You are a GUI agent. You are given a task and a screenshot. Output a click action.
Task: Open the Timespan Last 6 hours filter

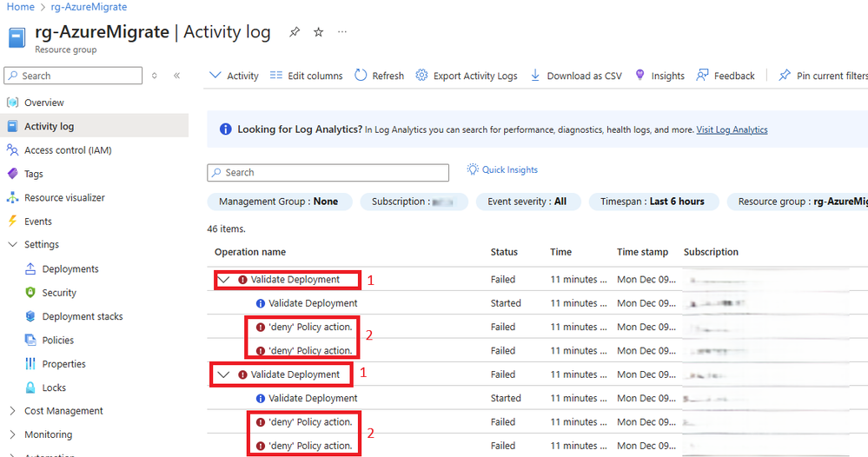[x=653, y=202]
